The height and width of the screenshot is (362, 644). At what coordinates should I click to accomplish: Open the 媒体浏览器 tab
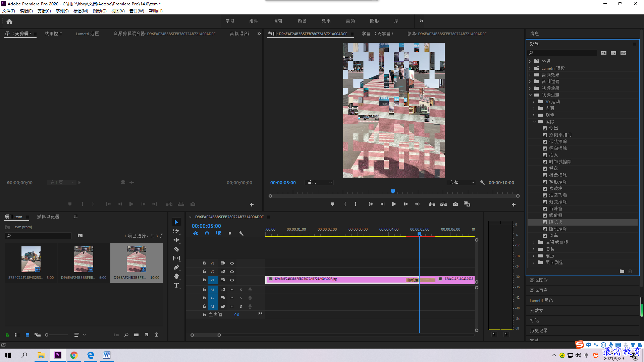click(48, 217)
